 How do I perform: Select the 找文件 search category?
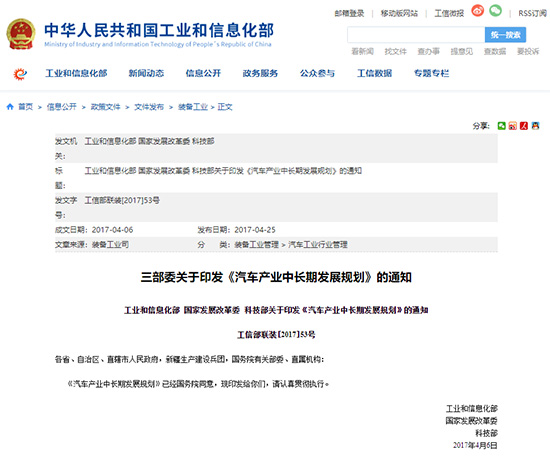pos(395,52)
